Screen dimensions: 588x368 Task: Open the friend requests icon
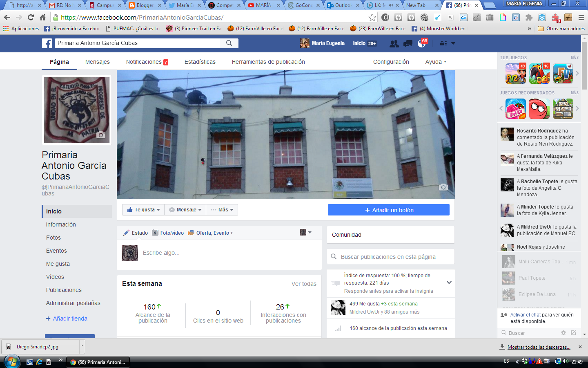coord(394,43)
